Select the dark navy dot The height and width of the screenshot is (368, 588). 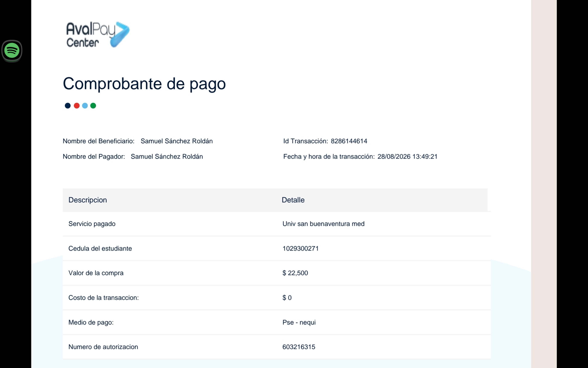click(68, 106)
